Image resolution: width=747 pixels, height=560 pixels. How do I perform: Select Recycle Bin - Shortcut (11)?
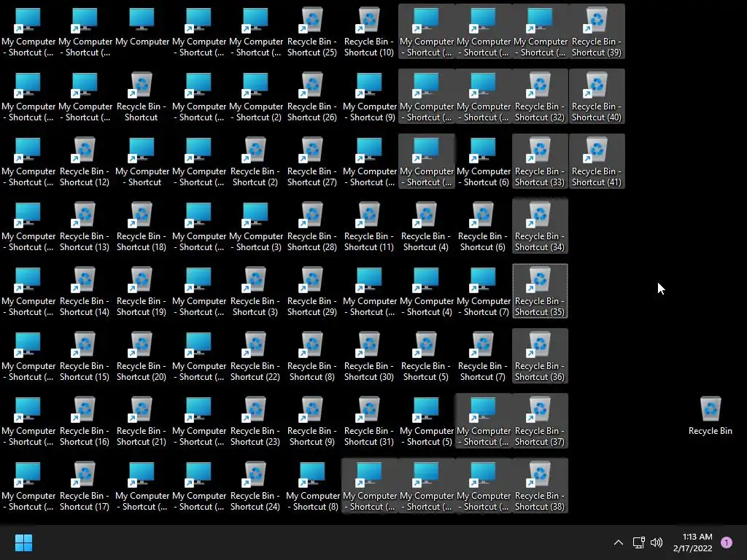tap(368, 227)
